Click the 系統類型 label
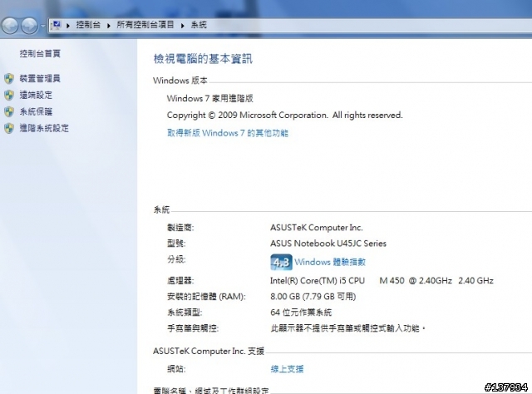Image resolution: width=532 pixels, height=394 pixels. pos(185,313)
